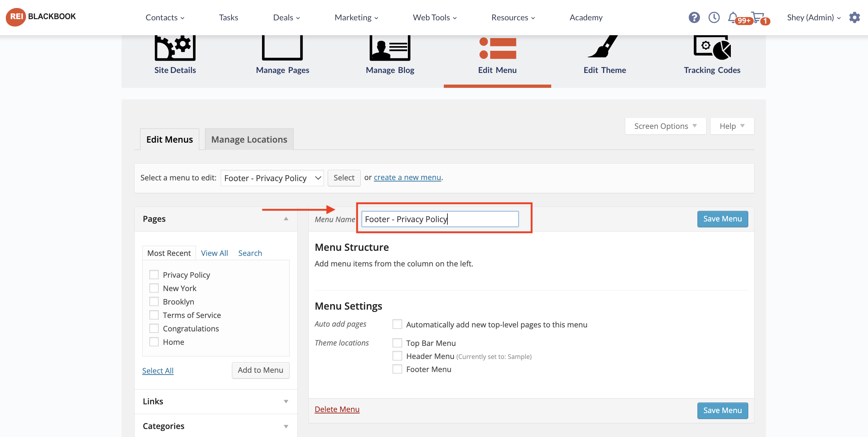Click the Select All link

pos(158,371)
